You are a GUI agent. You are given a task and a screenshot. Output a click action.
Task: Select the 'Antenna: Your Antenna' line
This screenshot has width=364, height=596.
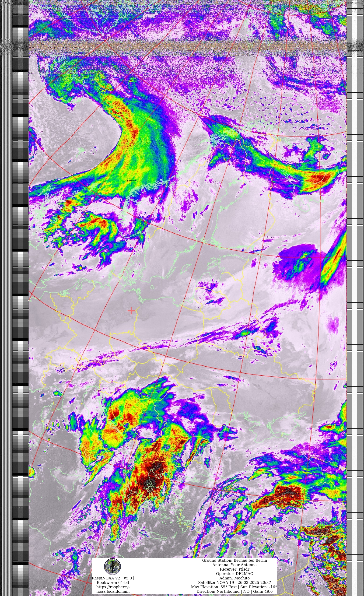point(234,565)
